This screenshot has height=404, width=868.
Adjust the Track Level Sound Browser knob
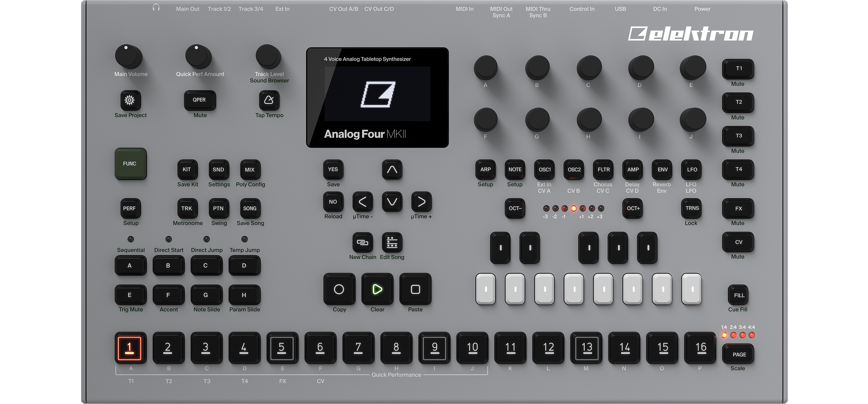coord(269,56)
